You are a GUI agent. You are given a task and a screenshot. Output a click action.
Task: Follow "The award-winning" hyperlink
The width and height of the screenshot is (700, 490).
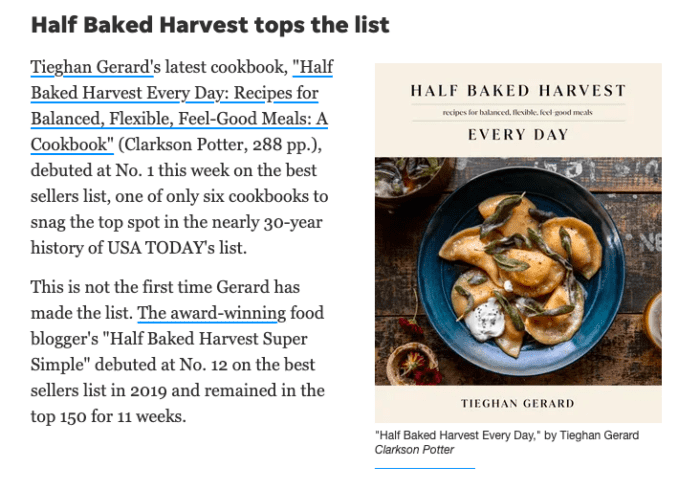[x=211, y=313]
